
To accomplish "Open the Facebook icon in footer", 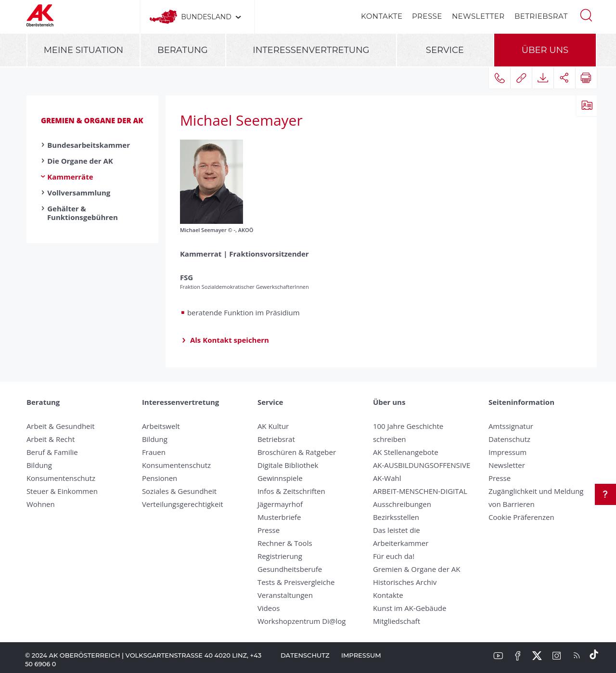I will pos(518,656).
